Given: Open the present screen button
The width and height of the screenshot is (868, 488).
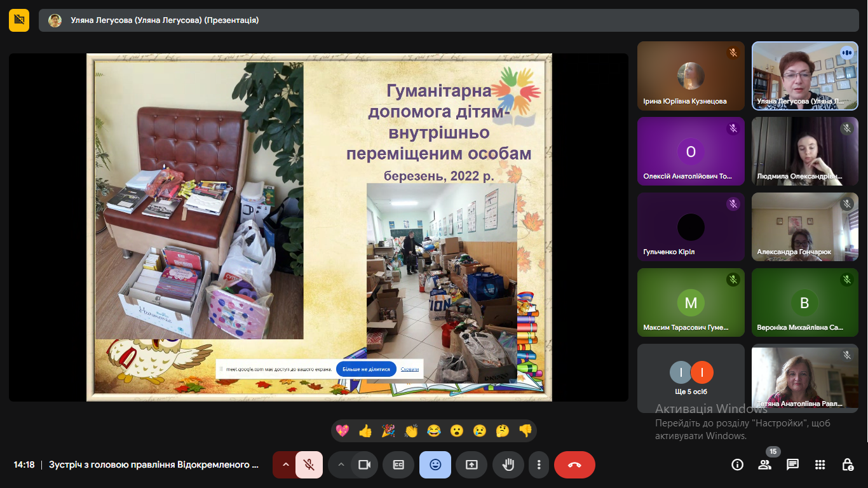Looking at the screenshot, I should [x=471, y=464].
